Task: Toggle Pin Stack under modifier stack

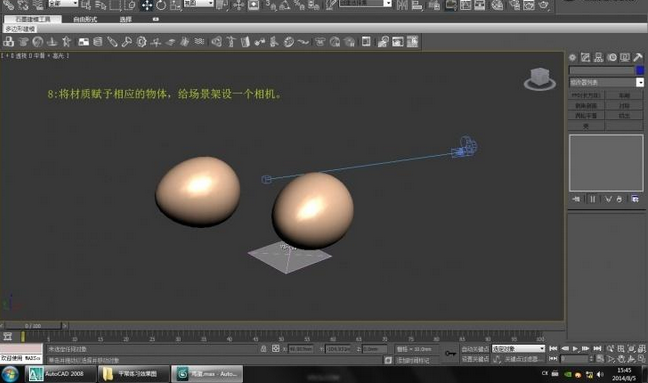Action: click(577, 199)
